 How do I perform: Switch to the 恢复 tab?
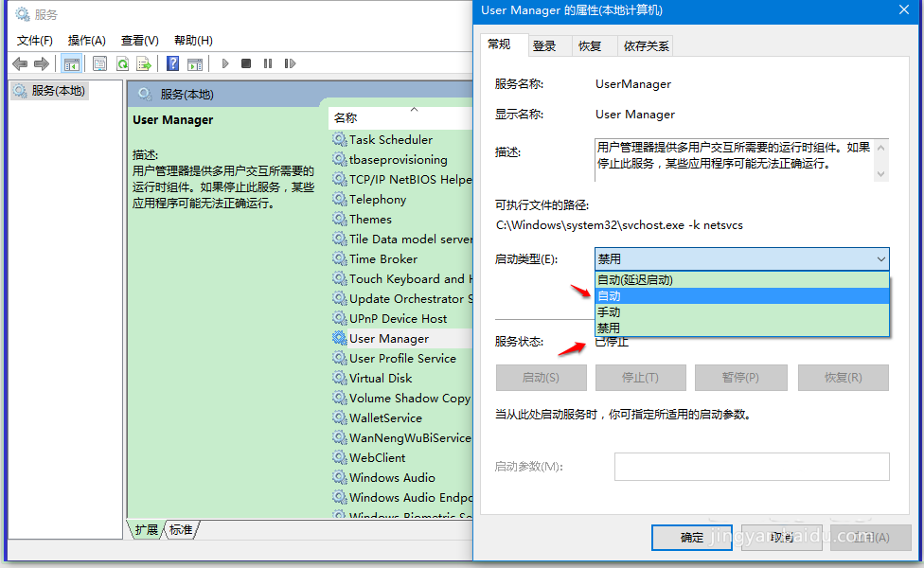tap(594, 44)
